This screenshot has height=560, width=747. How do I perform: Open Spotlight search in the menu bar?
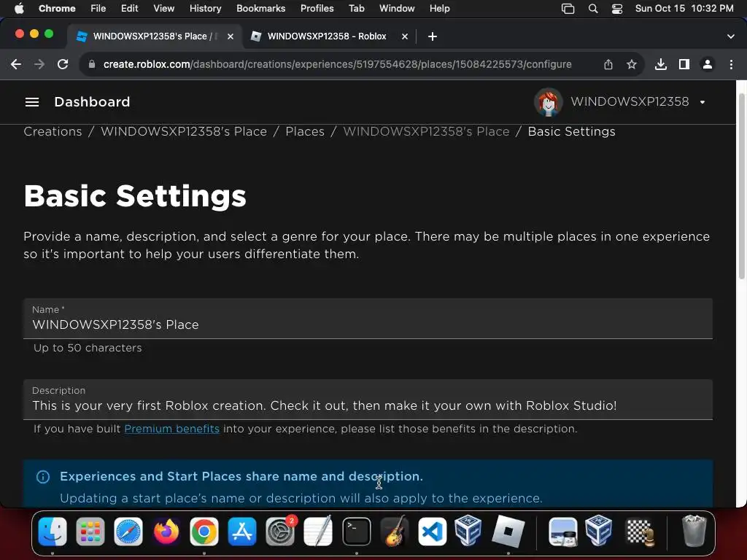[593, 9]
